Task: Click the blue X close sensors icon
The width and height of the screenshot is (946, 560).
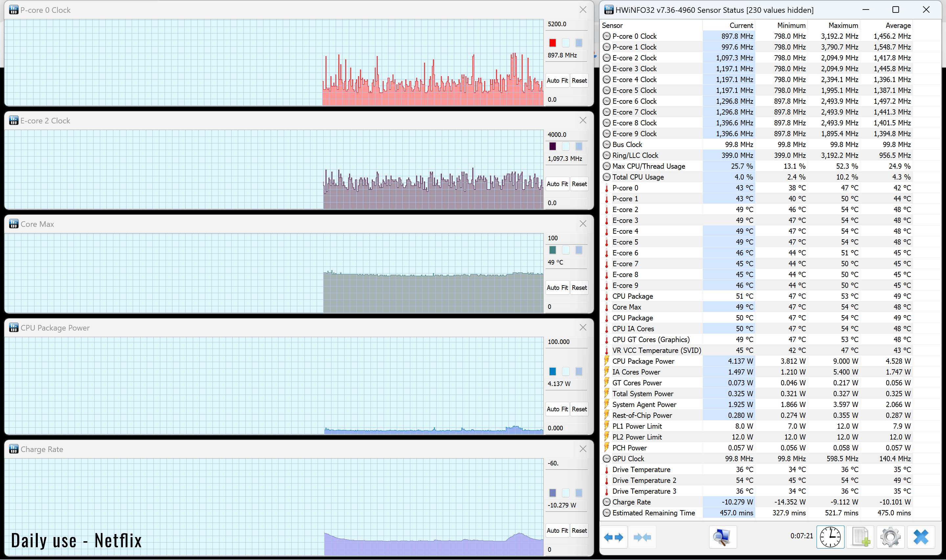Action: point(921,537)
